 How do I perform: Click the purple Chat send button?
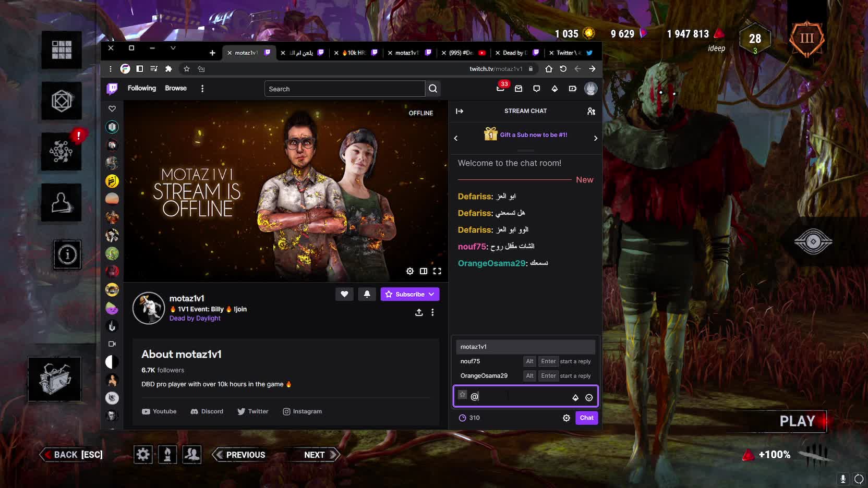point(586,418)
